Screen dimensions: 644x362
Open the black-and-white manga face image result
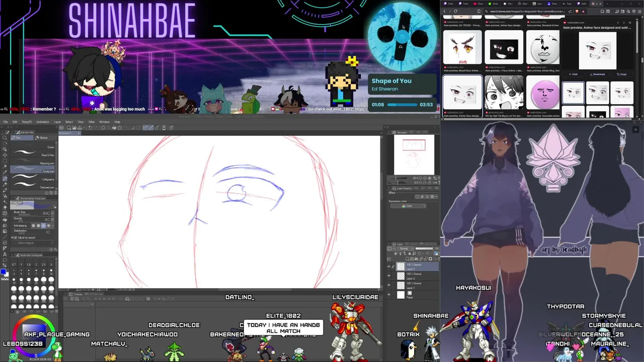(x=504, y=93)
